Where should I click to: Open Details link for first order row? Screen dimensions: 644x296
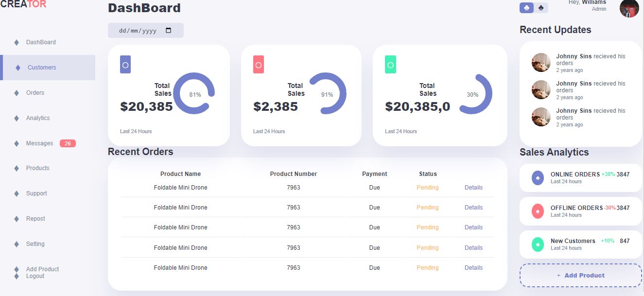(x=473, y=188)
